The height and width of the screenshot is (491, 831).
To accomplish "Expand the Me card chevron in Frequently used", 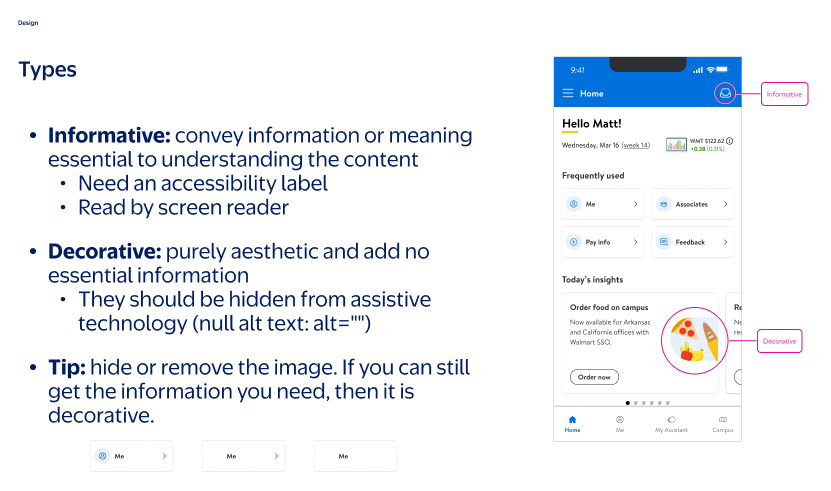I will tap(635, 204).
